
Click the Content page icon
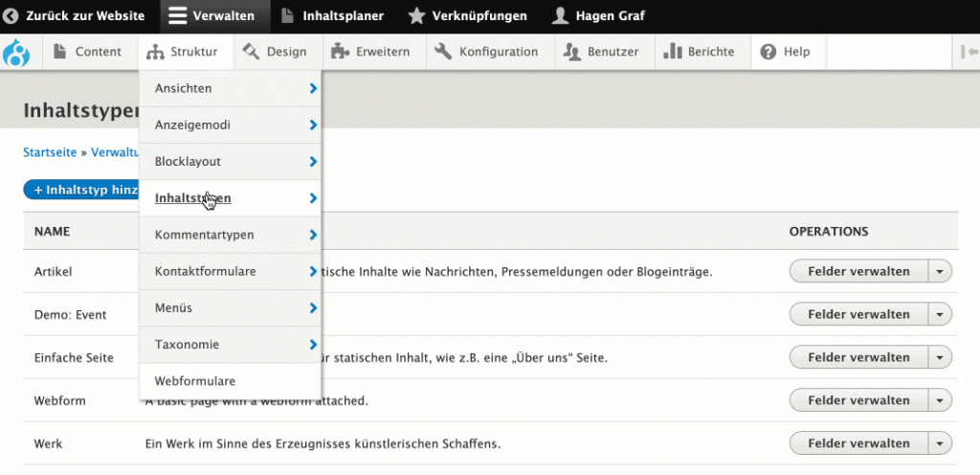click(x=60, y=52)
